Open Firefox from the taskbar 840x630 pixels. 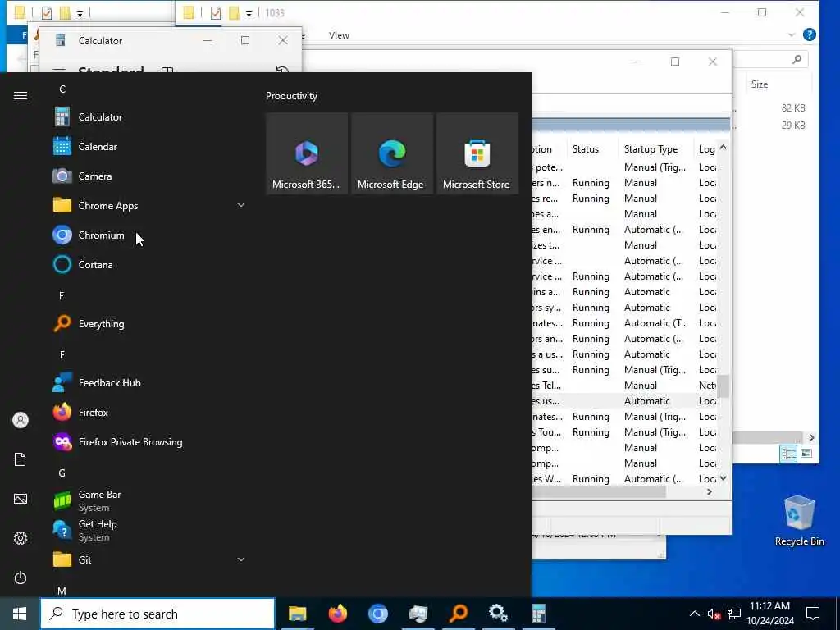tap(337, 614)
